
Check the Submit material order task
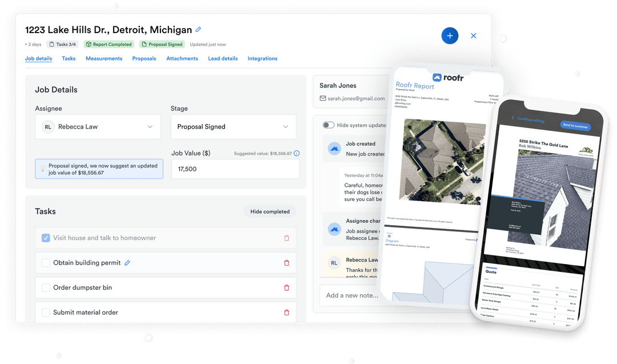click(x=46, y=313)
